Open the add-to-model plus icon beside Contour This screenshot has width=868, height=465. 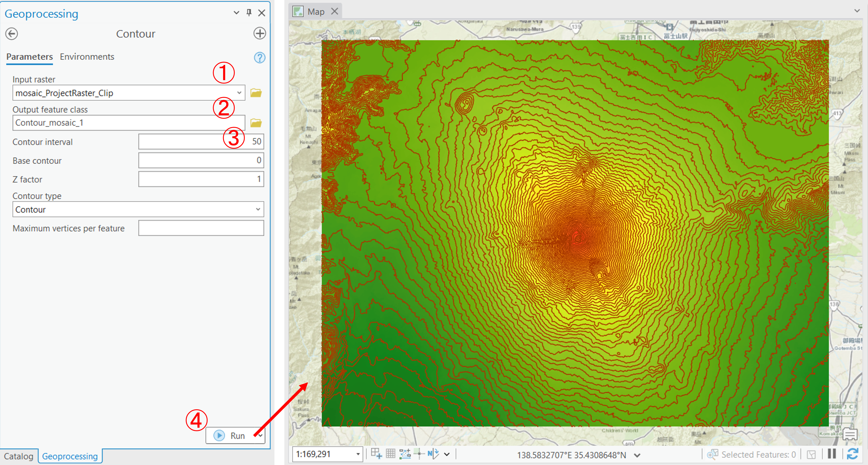click(x=260, y=33)
